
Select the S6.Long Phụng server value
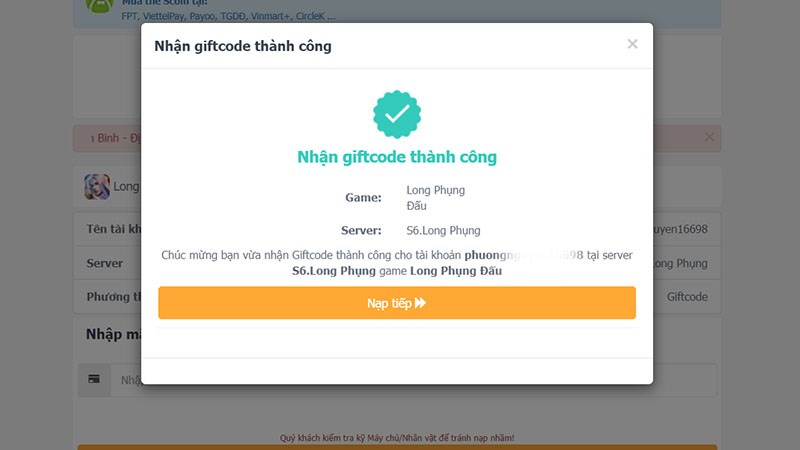click(x=443, y=231)
